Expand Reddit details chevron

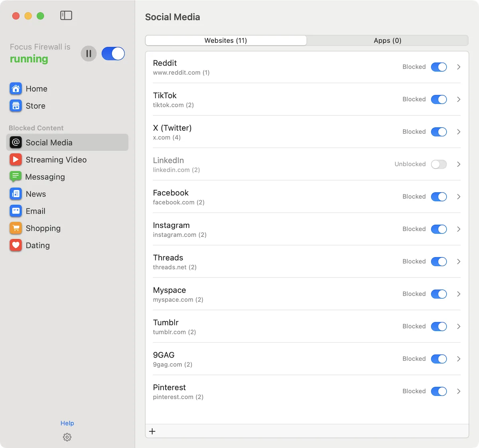[x=459, y=67]
